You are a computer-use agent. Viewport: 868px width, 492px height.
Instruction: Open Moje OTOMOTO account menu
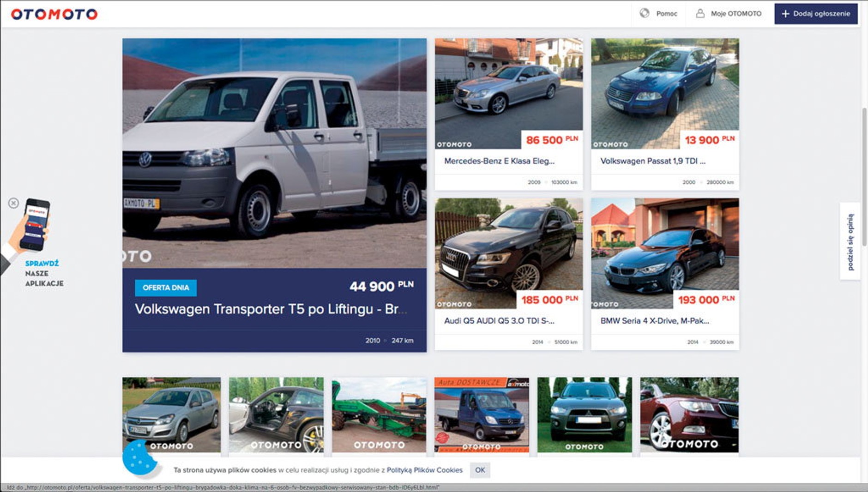pos(735,14)
